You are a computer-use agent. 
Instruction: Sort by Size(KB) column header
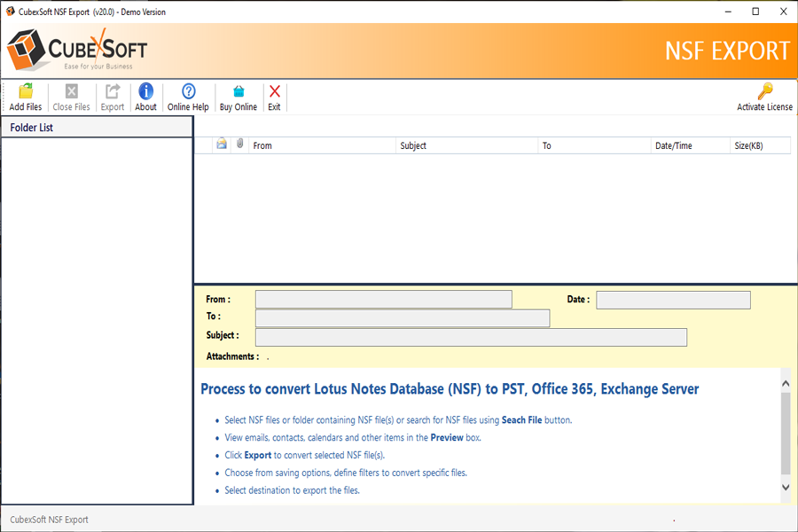pyautogui.click(x=758, y=145)
